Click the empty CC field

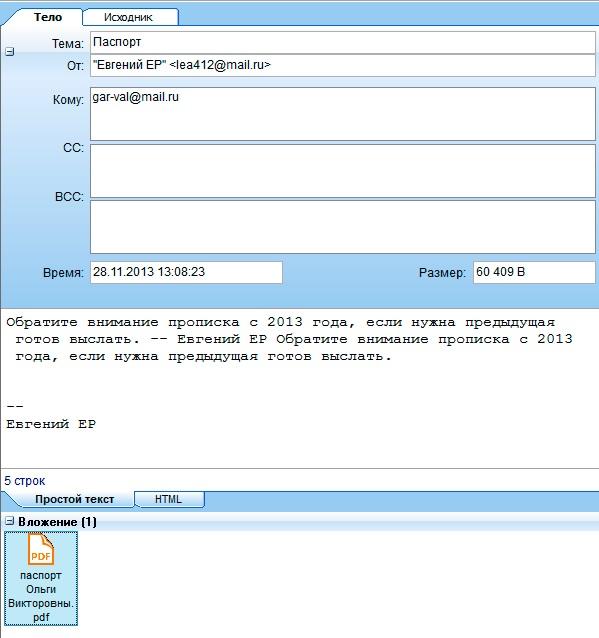pos(343,171)
